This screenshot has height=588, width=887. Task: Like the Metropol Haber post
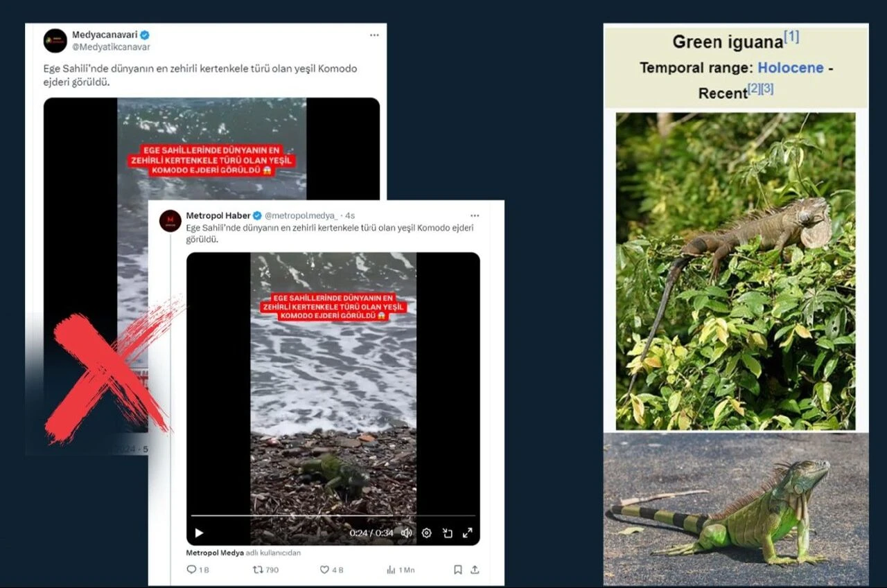coord(331,569)
